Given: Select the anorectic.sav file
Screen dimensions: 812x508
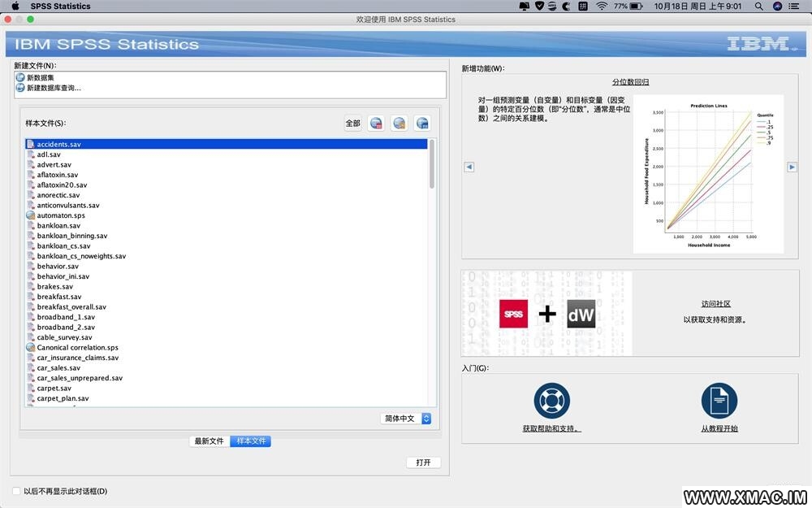Looking at the screenshot, I should tap(227, 195).
